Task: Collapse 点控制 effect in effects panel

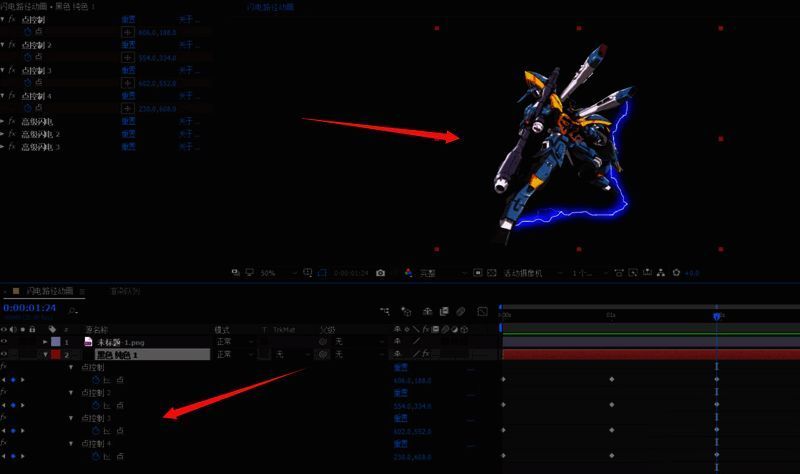Action: click(3, 19)
